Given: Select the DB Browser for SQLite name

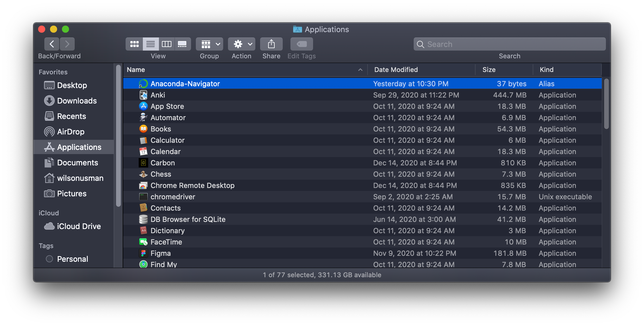Looking at the screenshot, I should click(188, 220).
